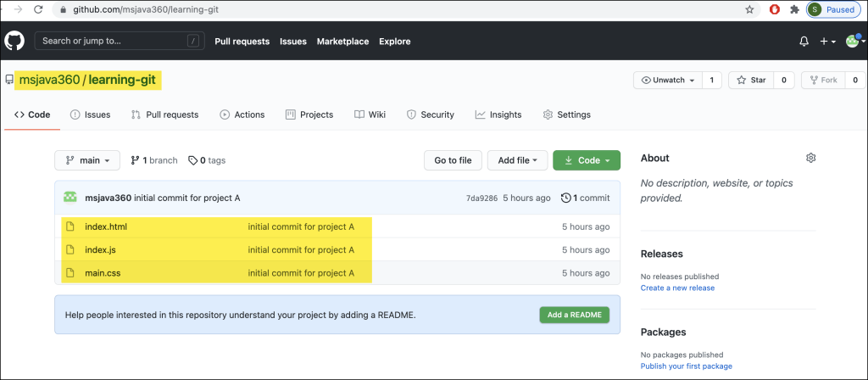Switch to the Projects tab
This screenshot has width=868, height=380.
pos(309,115)
